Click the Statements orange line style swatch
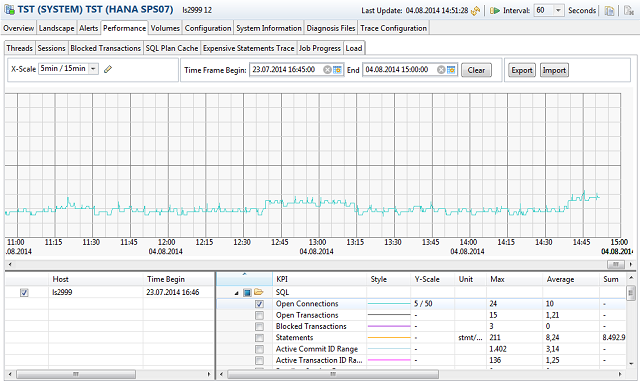 tap(389, 338)
